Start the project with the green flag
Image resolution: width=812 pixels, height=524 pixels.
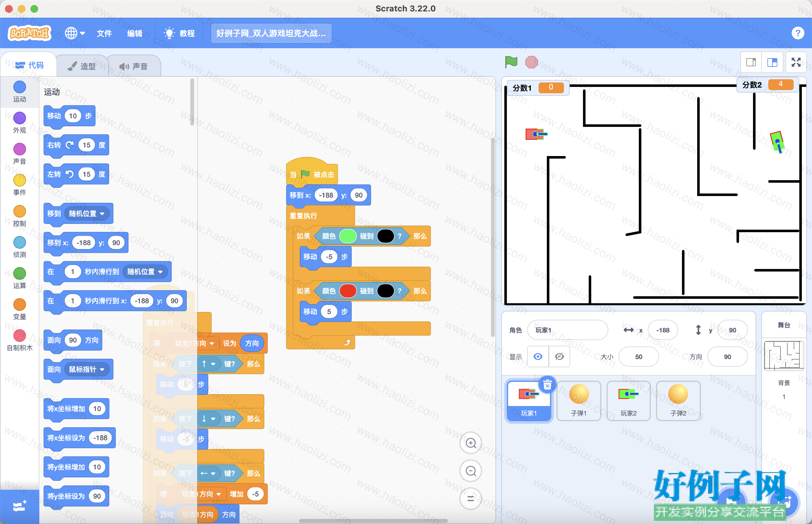(511, 62)
